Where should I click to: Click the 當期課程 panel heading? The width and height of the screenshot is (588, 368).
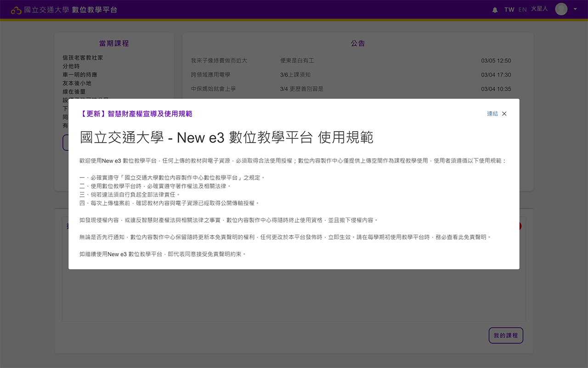[114, 44]
